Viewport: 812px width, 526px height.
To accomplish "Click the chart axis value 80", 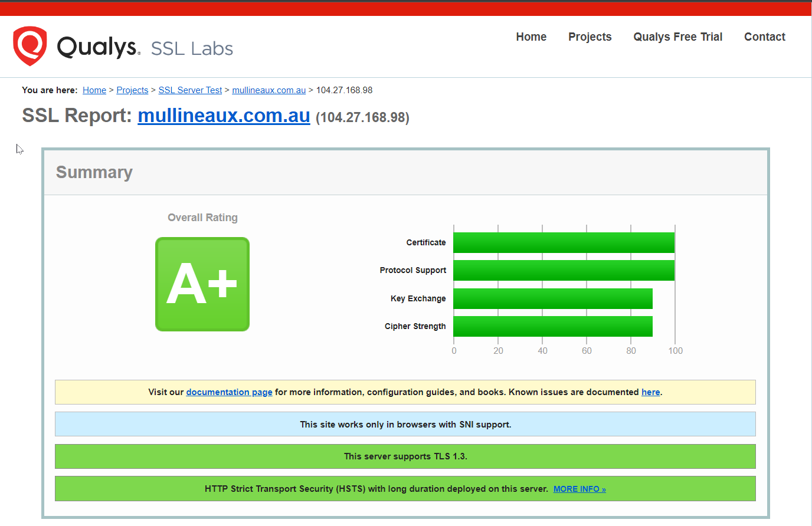I will pos(631,351).
